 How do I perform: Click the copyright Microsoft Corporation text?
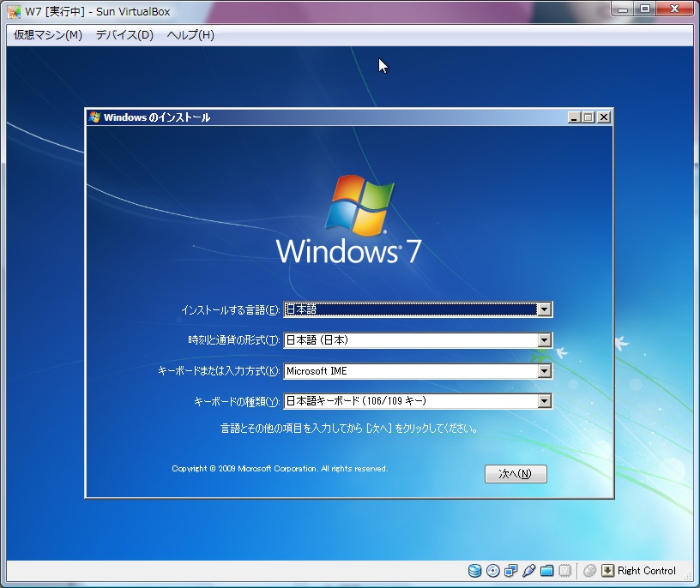(280, 469)
